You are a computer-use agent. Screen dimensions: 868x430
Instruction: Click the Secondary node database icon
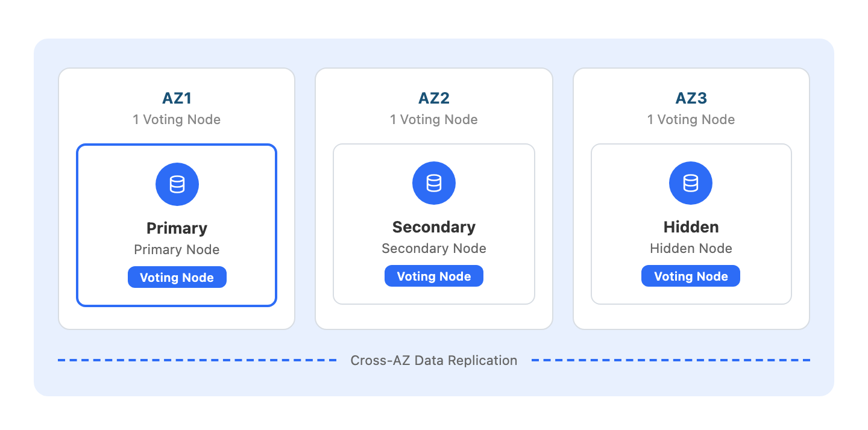(434, 183)
